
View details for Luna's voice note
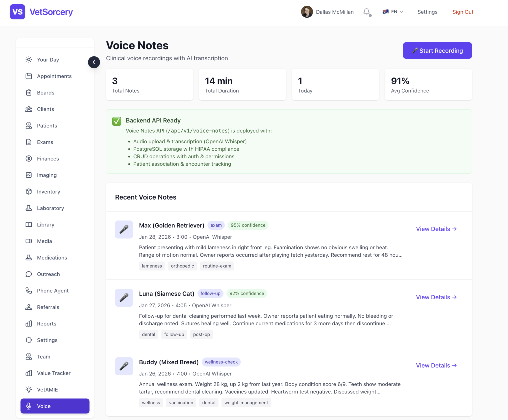[x=436, y=297]
